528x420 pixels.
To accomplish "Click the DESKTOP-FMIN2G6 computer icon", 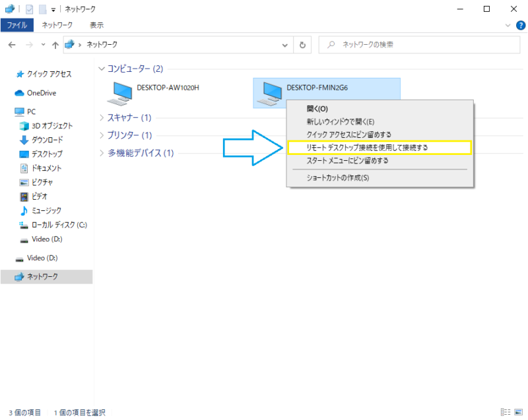I will [269, 93].
